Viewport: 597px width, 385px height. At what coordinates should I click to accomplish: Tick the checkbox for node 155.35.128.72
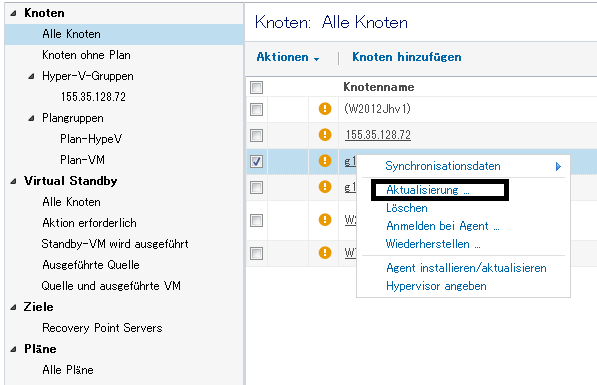[x=256, y=135]
